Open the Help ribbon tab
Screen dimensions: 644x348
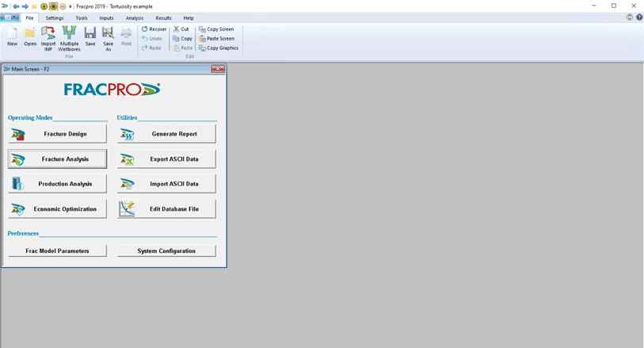[x=189, y=18]
